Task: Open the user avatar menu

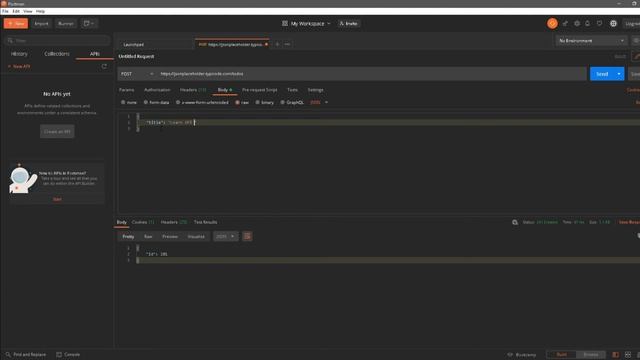Action: (x=613, y=24)
